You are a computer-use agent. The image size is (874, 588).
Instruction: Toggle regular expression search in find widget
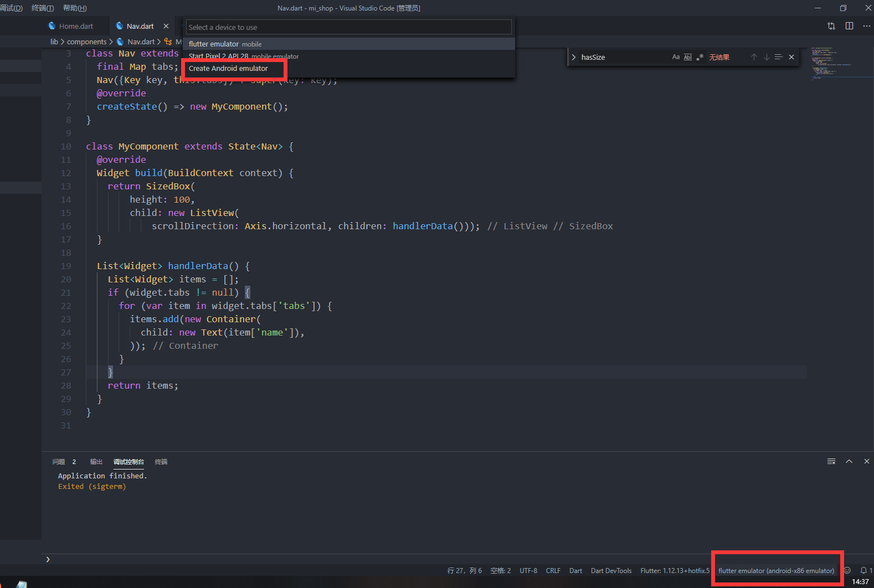coord(700,57)
